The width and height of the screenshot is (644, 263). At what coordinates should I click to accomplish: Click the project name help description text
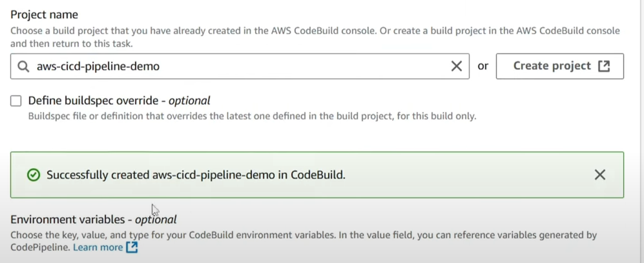[x=315, y=37]
